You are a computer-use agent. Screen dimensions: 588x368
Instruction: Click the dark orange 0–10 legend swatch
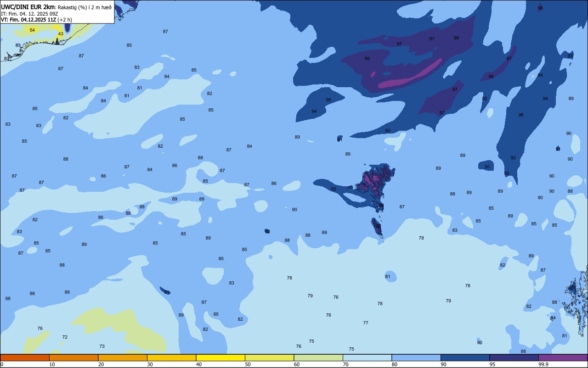[25, 357]
